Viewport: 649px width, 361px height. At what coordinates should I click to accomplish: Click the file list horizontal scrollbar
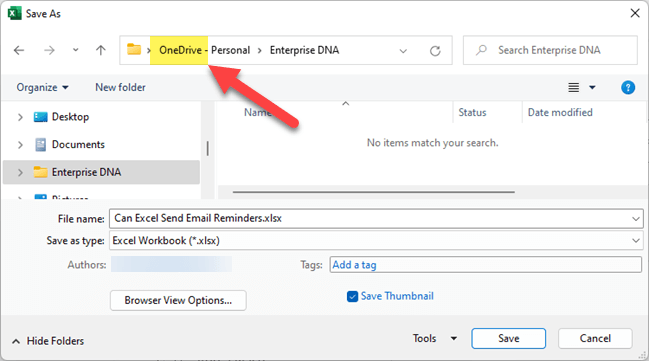coord(374,192)
